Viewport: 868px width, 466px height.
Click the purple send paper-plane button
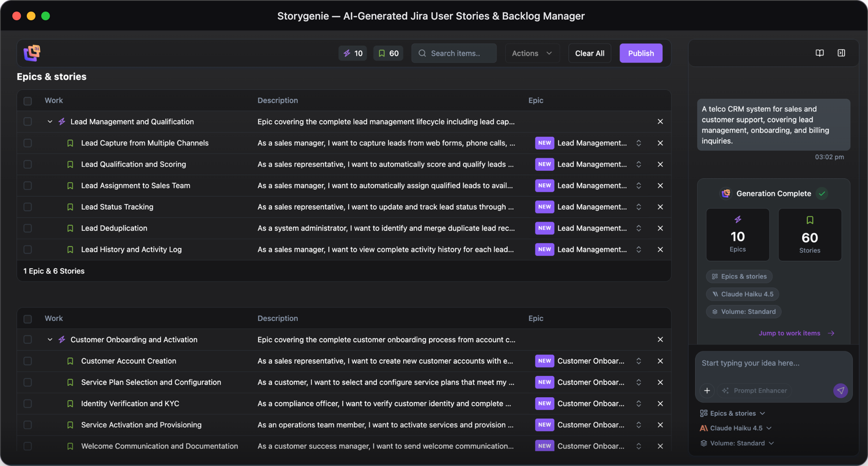tap(840, 391)
